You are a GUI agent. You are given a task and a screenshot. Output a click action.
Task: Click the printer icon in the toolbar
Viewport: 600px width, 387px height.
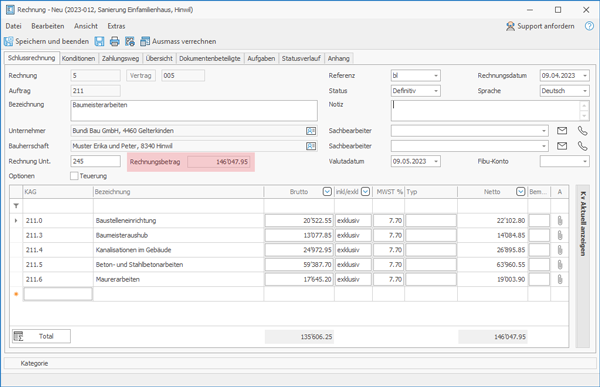click(114, 41)
